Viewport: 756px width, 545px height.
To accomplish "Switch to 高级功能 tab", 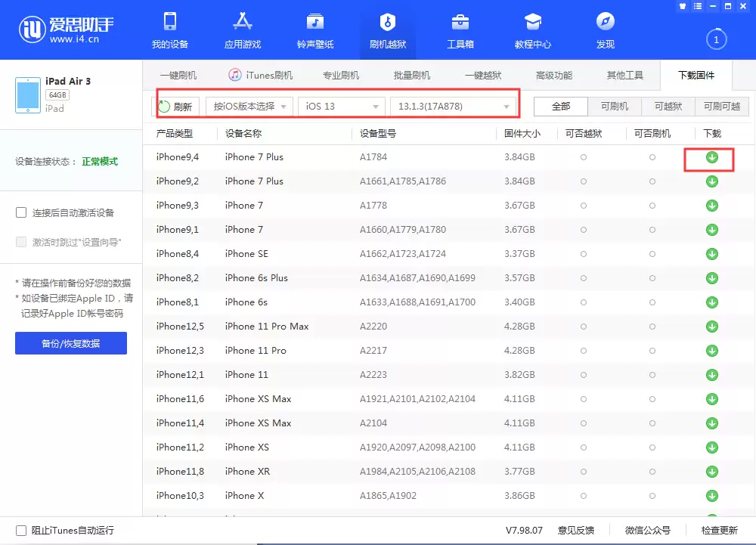I will pos(554,75).
